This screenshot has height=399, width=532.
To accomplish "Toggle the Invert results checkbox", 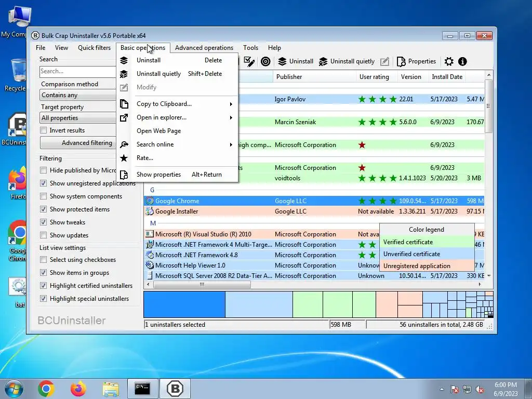I will click(x=44, y=130).
